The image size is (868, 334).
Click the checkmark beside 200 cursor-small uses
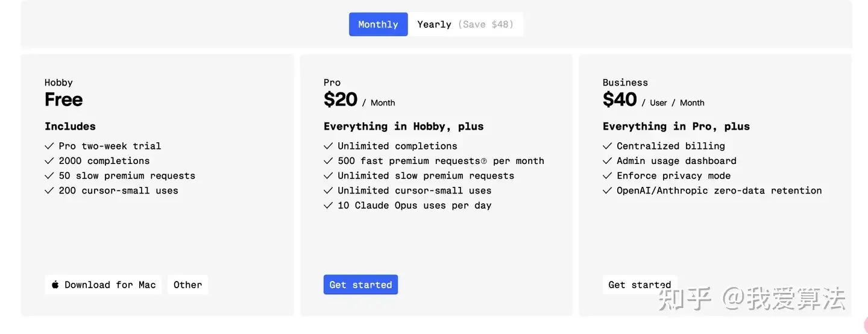point(49,191)
